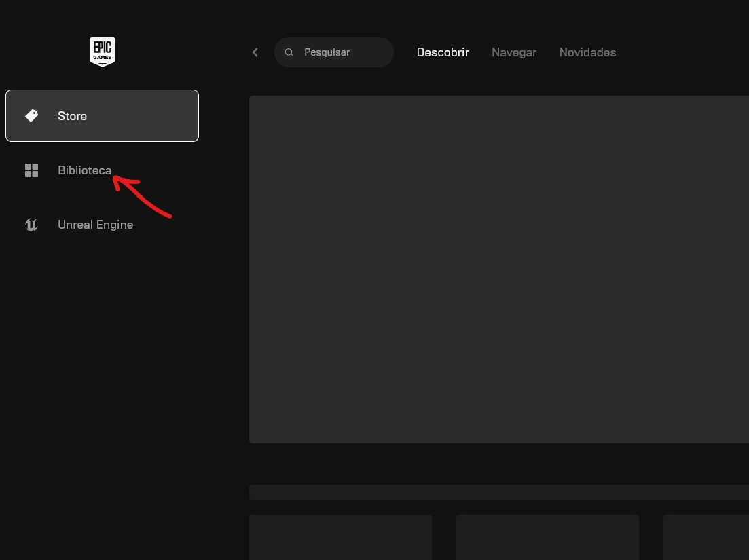749x560 pixels.
Task: Click the Unreal Engine logo icon
Action: click(x=31, y=225)
